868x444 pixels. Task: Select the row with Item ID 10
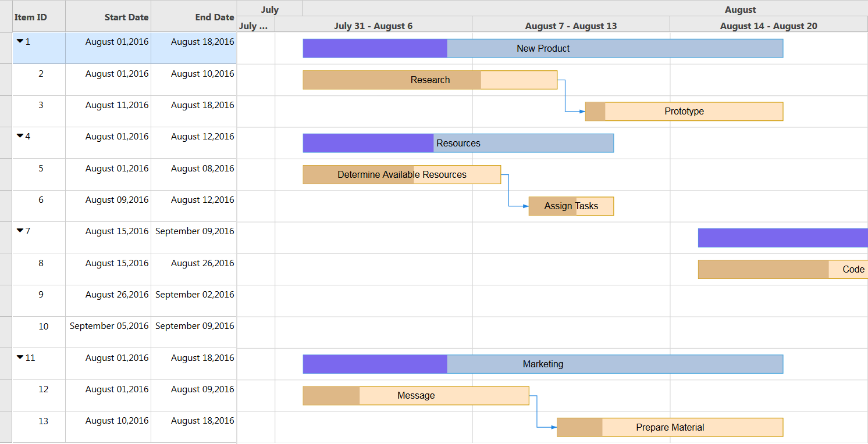(x=124, y=332)
